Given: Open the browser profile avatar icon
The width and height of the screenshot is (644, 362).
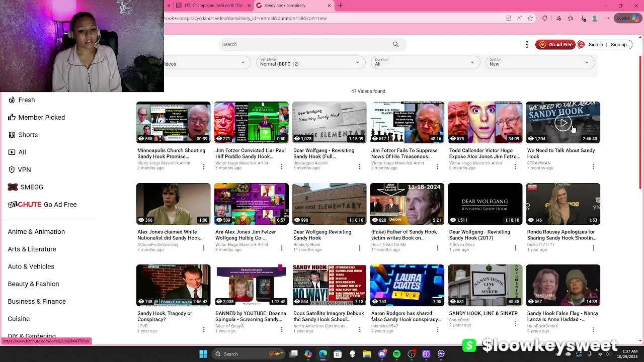Looking at the screenshot, I should pyautogui.click(x=595, y=18).
